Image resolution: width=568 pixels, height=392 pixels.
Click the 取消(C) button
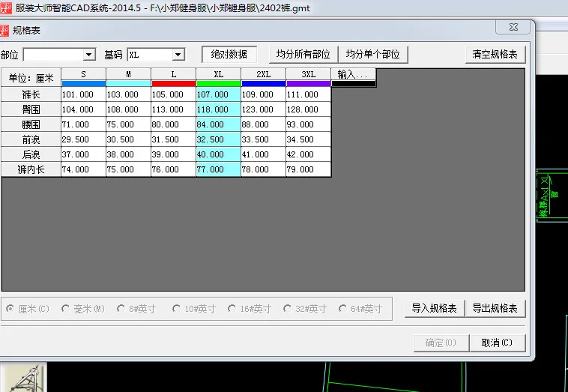pos(498,343)
